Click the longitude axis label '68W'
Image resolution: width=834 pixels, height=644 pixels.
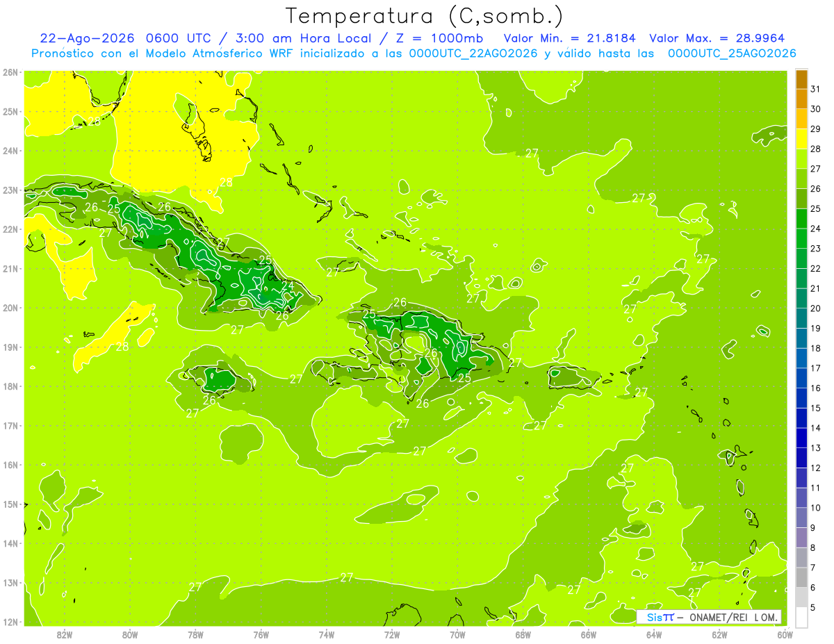[523, 634]
